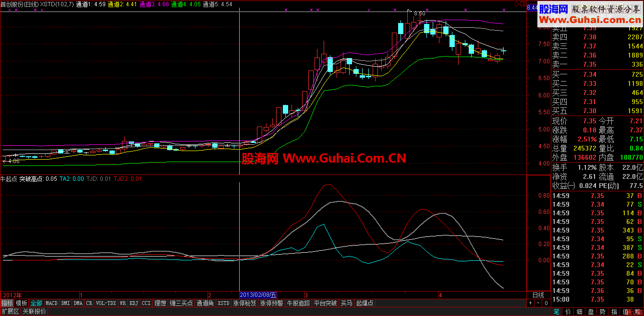Zoom in with the plus button
Screen dimensions: 644x316
[531, 303]
